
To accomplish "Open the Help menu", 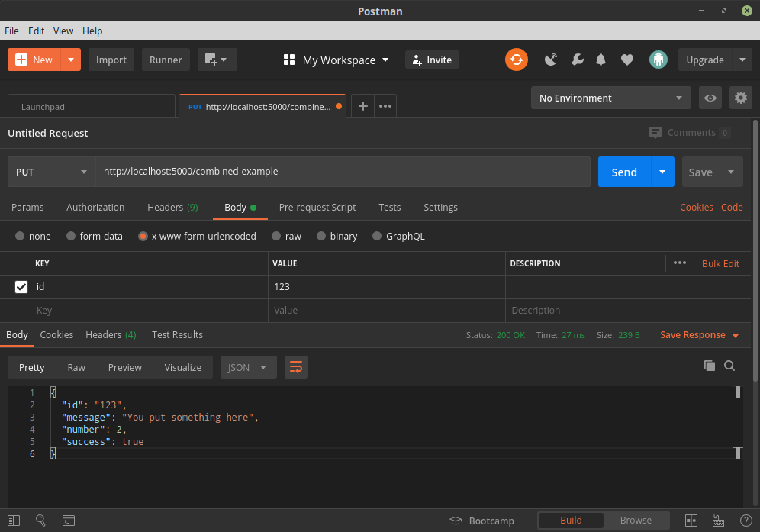I will pos(92,31).
